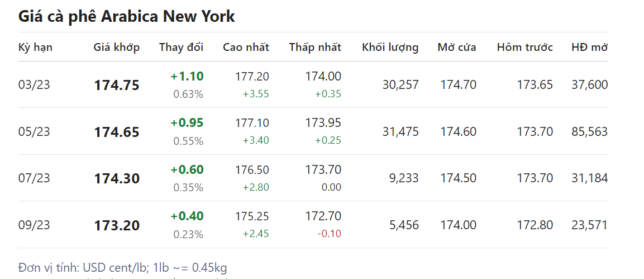Select the "Thay đổi" column header
This screenshot has width=644, height=279.
(x=181, y=47)
